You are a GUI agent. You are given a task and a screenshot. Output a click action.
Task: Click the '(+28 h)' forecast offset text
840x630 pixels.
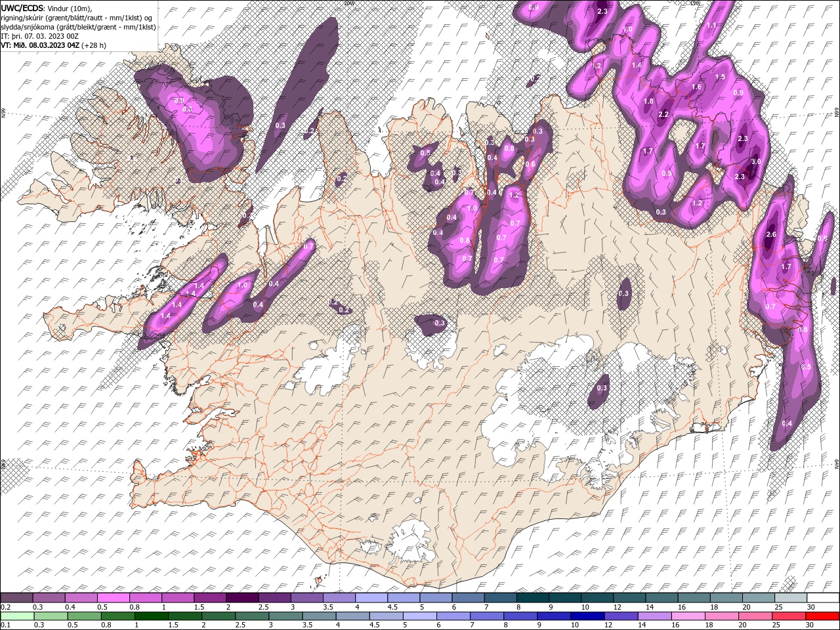(x=94, y=45)
